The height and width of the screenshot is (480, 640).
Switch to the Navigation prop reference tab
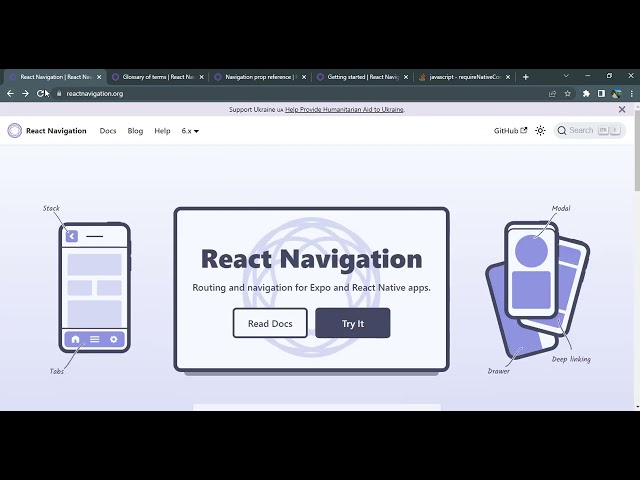click(260, 77)
